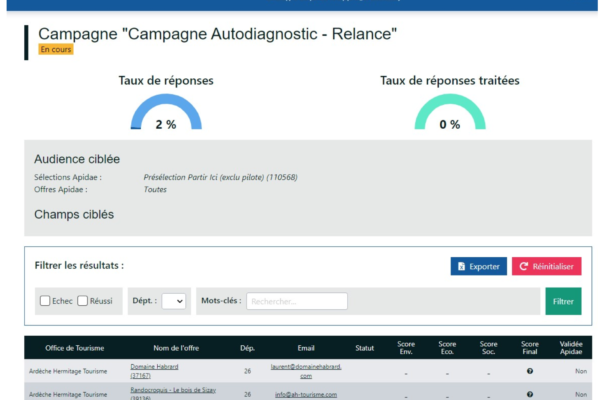Click the Statut column header
Viewport: 600px width, 400px height.
[364, 348]
